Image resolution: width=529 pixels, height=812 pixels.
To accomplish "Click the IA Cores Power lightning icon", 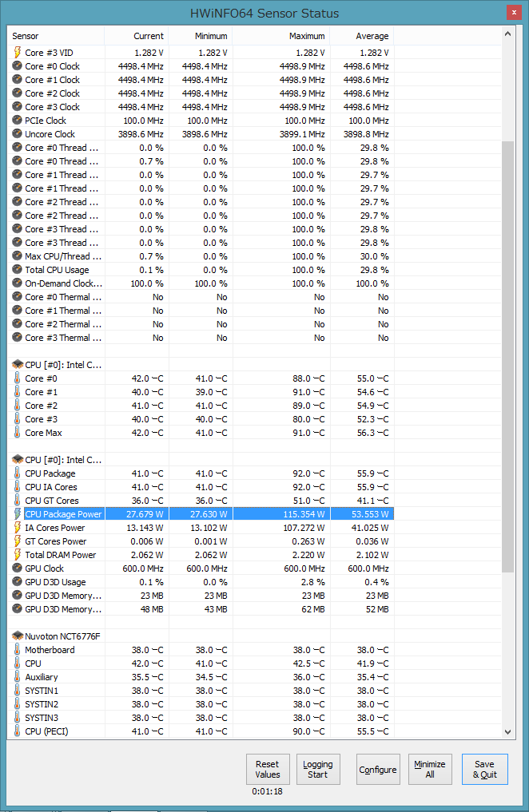I will point(17,527).
